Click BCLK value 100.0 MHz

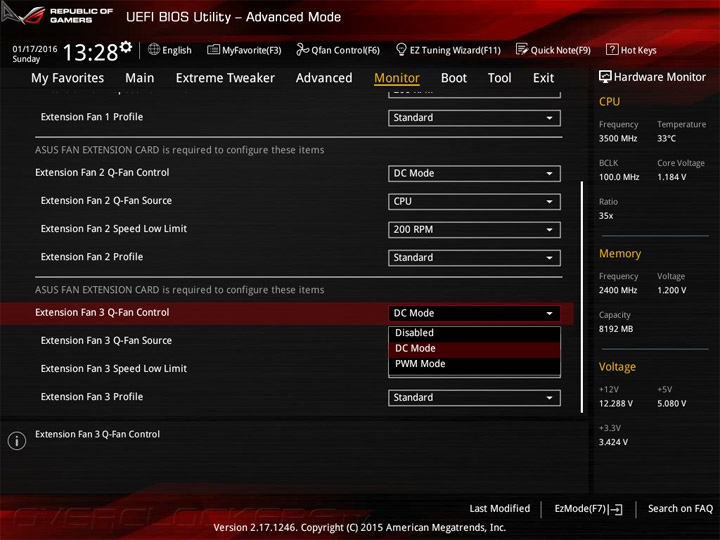point(619,177)
